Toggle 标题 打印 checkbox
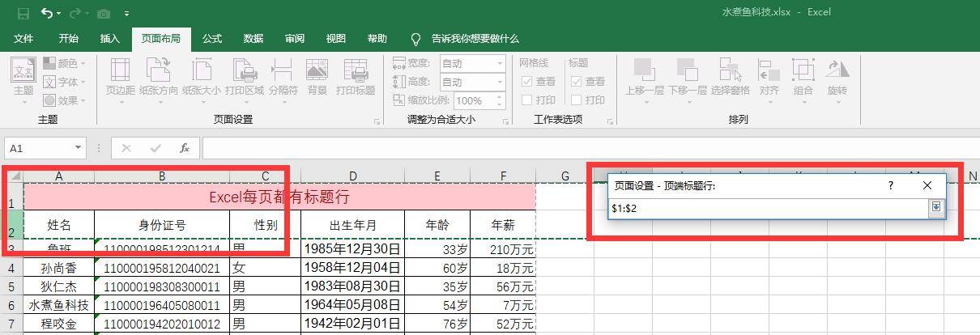 (577, 100)
